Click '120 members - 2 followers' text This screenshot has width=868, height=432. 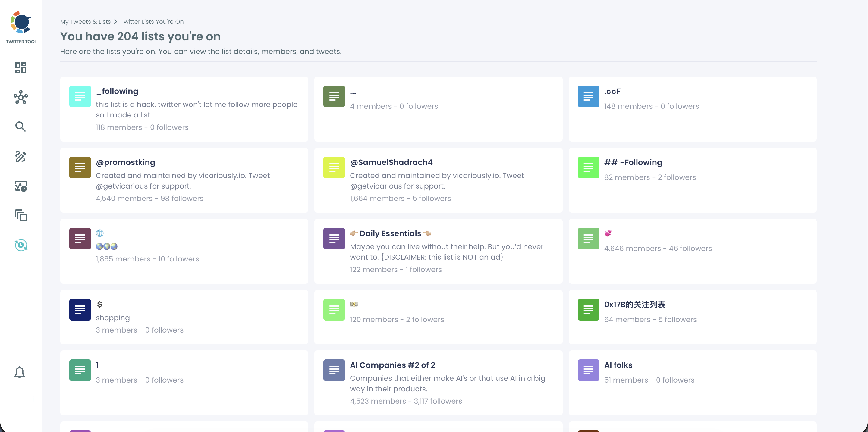point(397,319)
